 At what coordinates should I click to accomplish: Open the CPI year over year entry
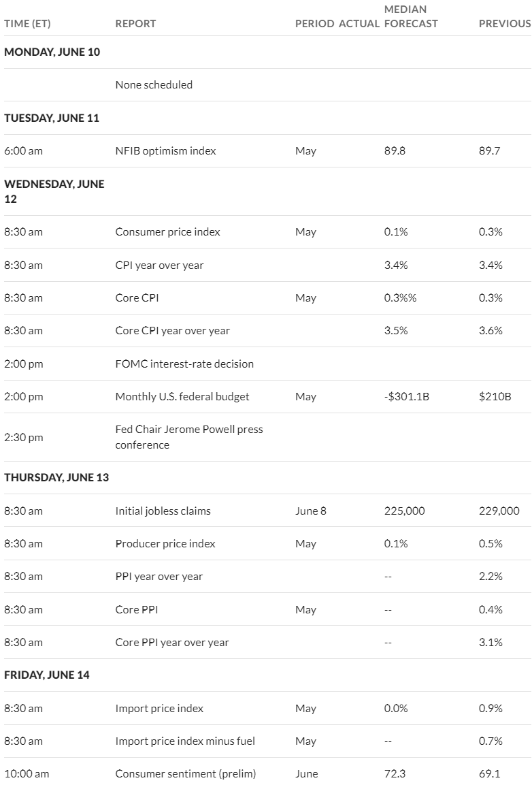(159, 265)
